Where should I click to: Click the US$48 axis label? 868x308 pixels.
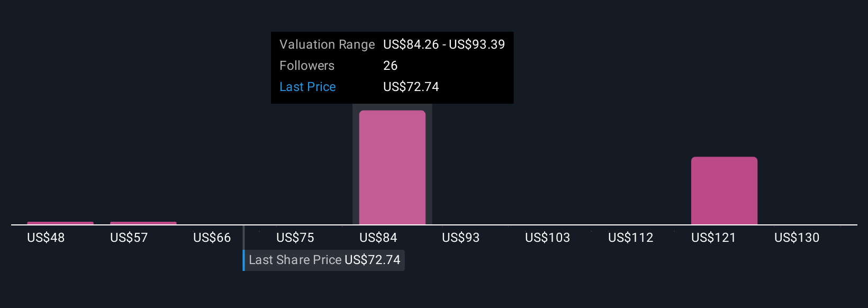coord(46,238)
